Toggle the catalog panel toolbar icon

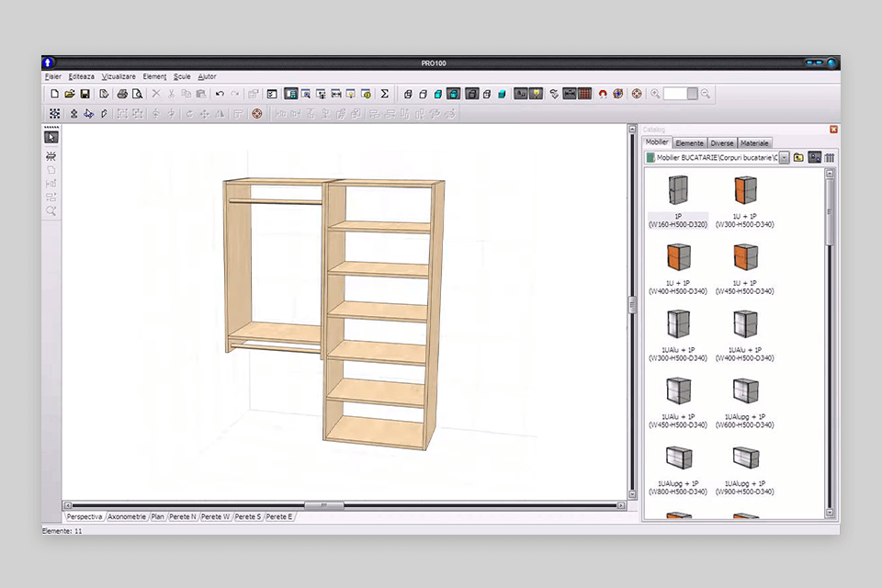click(291, 94)
